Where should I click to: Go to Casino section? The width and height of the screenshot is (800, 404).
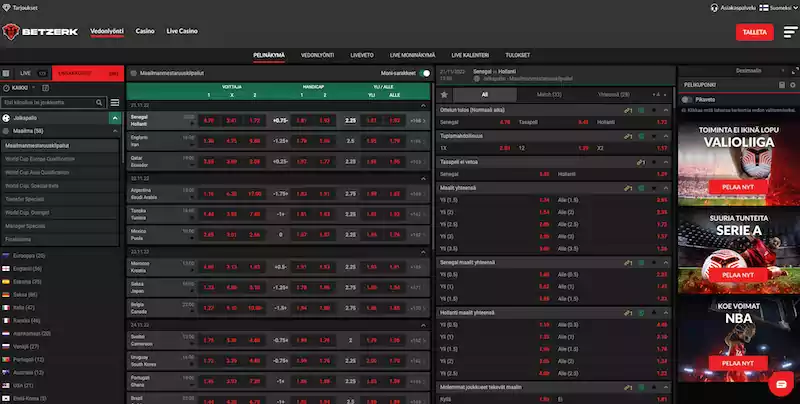point(145,31)
